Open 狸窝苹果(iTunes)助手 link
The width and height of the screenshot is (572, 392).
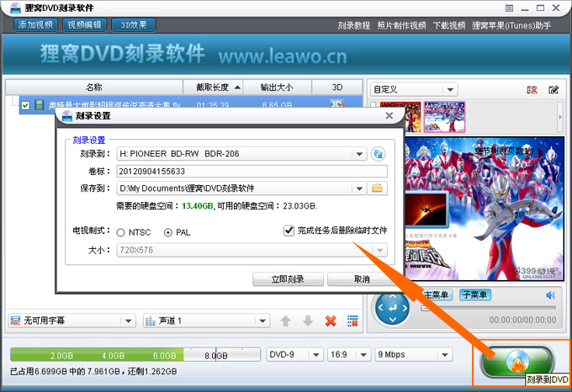pos(511,25)
